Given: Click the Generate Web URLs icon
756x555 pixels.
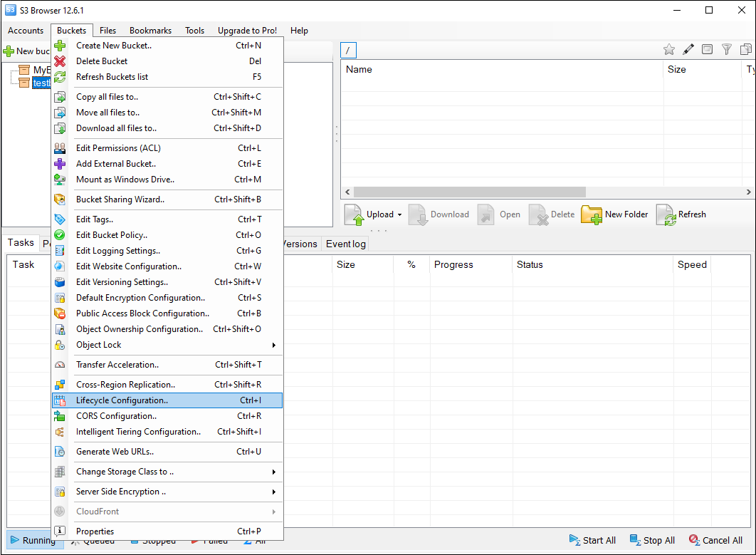Looking at the screenshot, I should [x=60, y=452].
